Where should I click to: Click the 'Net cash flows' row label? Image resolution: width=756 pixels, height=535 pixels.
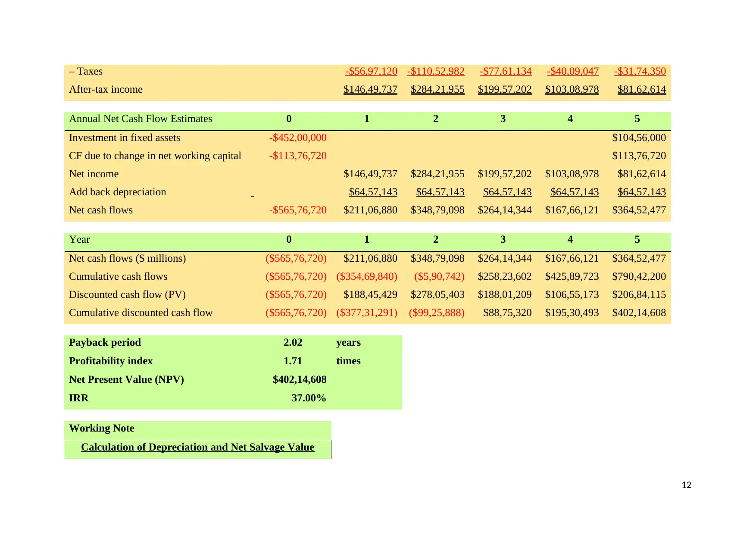(101, 210)
